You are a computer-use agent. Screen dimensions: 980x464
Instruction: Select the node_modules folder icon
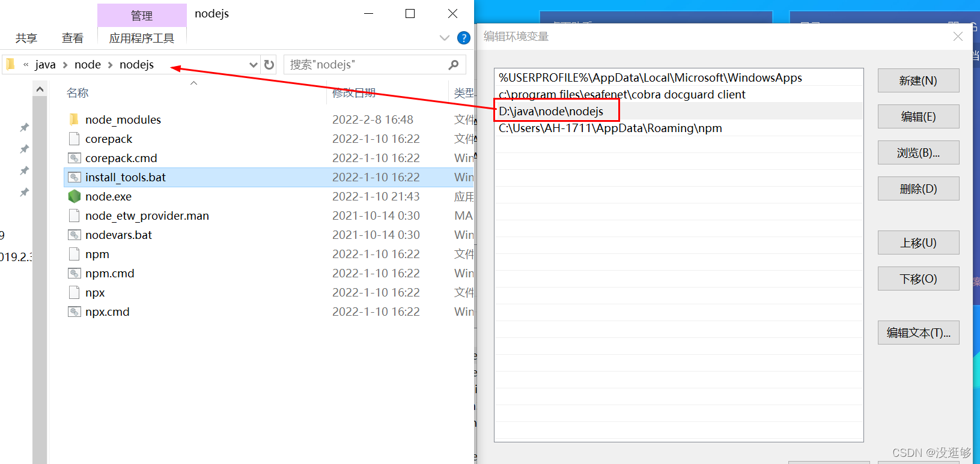74,119
